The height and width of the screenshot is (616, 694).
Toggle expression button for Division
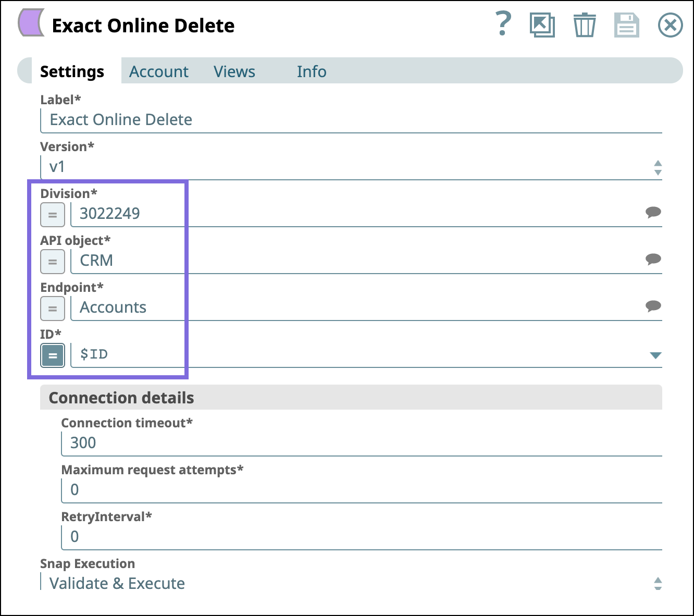[53, 215]
